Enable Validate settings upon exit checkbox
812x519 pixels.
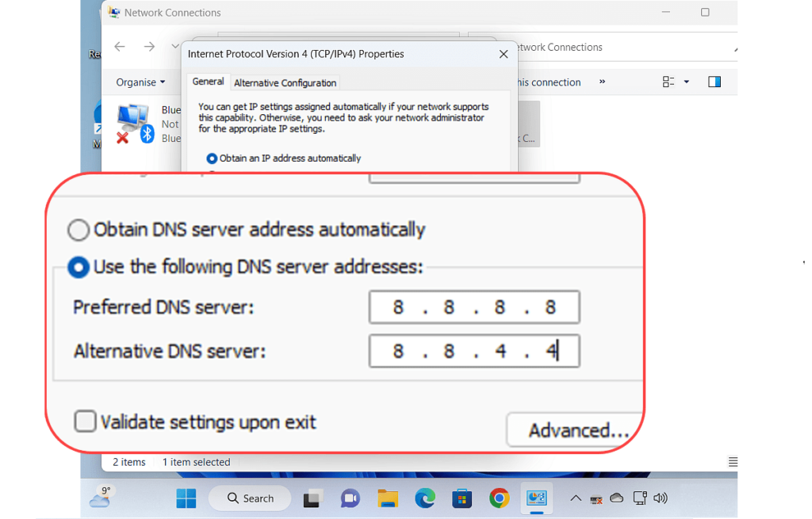[85, 422]
